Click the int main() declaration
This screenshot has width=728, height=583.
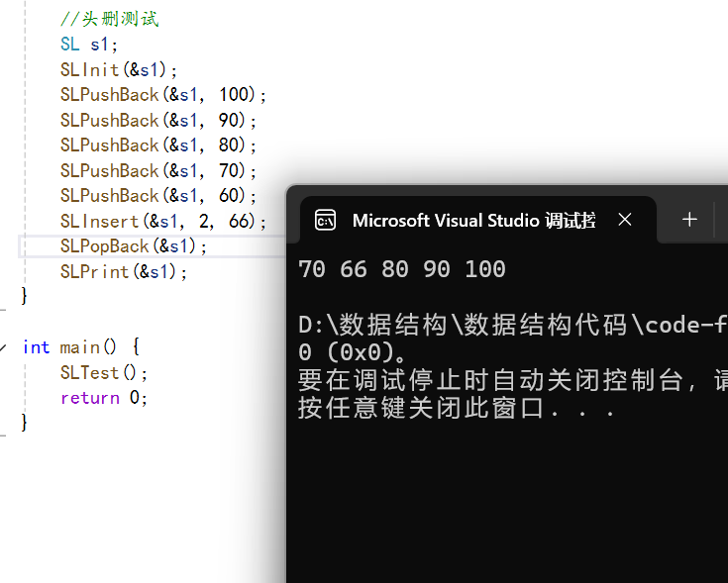81,346
